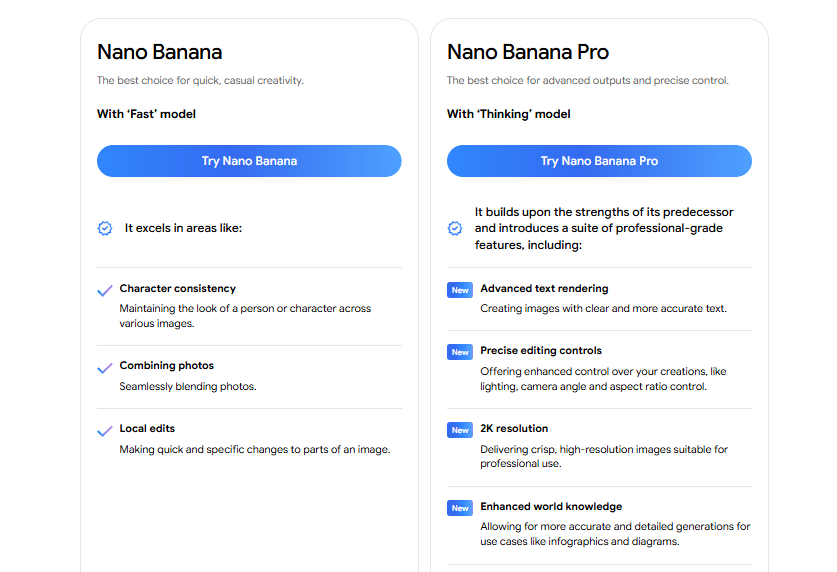
Task: Click New badge beside Enhanced world knowledge
Action: [x=460, y=507]
